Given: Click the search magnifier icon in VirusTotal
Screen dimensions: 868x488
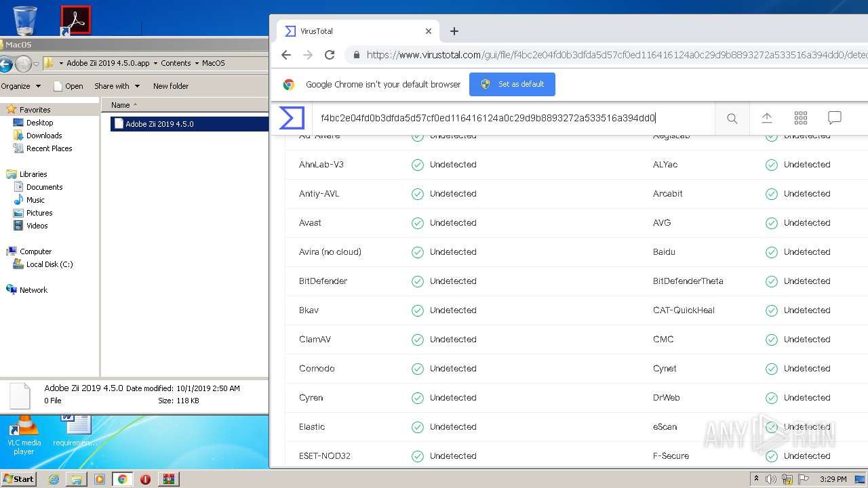Looking at the screenshot, I should coord(732,119).
